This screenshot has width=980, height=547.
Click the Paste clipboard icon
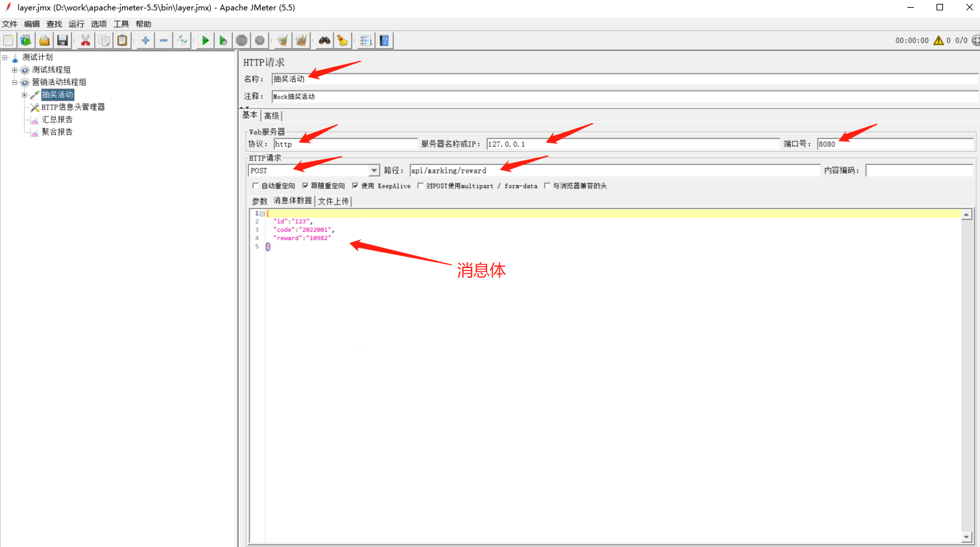(x=122, y=40)
